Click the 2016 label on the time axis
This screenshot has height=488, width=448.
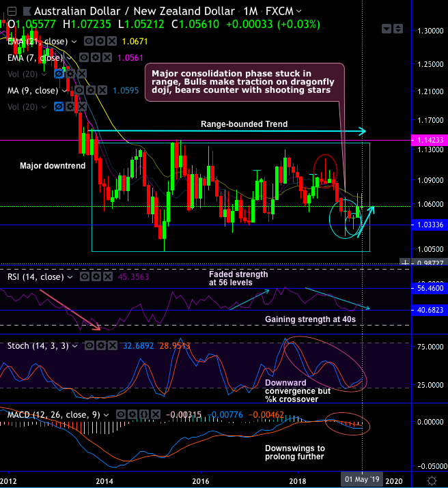pyautogui.click(x=201, y=481)
